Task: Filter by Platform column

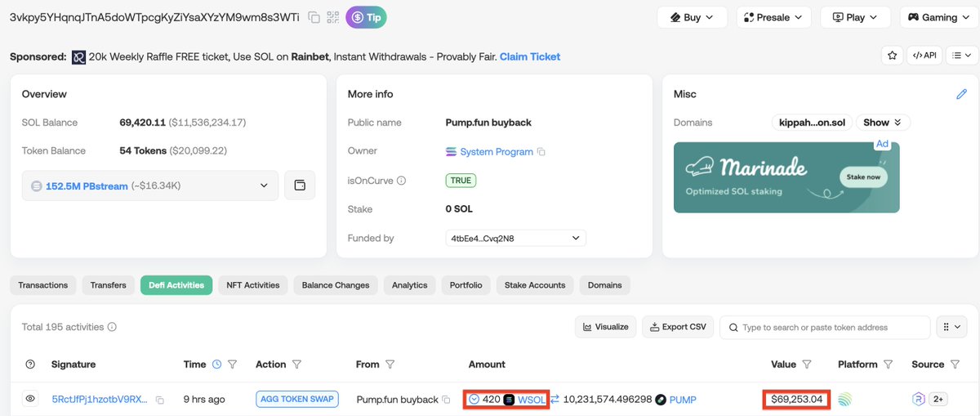Action: pos(888,365)
